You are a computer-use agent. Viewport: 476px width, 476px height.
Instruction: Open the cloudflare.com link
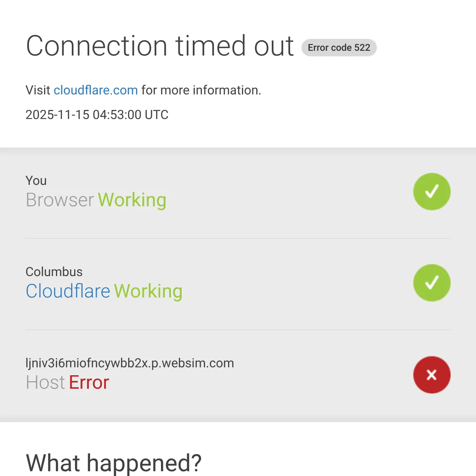96,90
